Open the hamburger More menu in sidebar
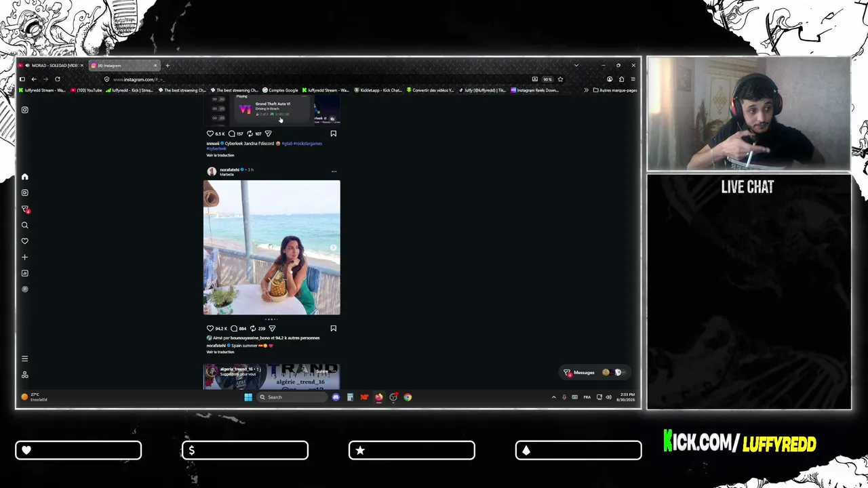Image resolution: width=868 pixels, height=488 pixels. click(25, 359)
